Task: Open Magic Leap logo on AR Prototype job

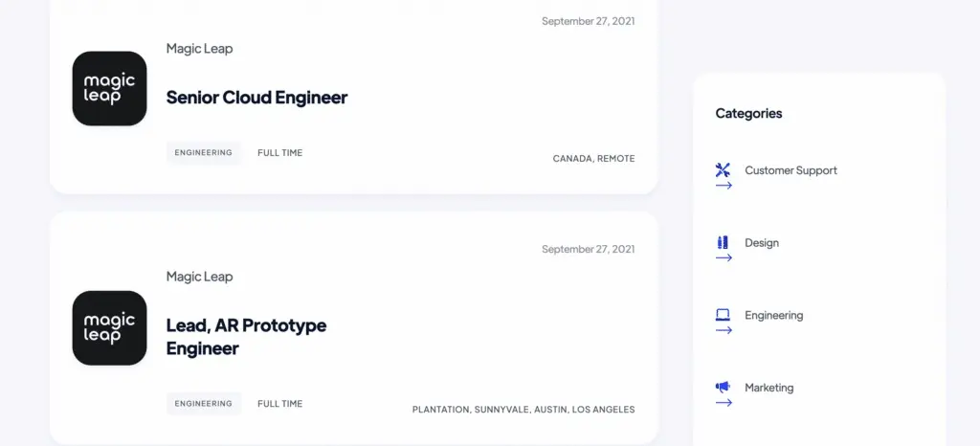Action: click(109, 328)
